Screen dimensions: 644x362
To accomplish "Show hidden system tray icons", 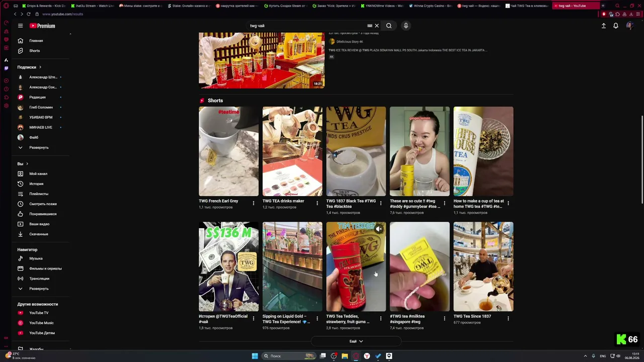I will (x=585, y=356).
